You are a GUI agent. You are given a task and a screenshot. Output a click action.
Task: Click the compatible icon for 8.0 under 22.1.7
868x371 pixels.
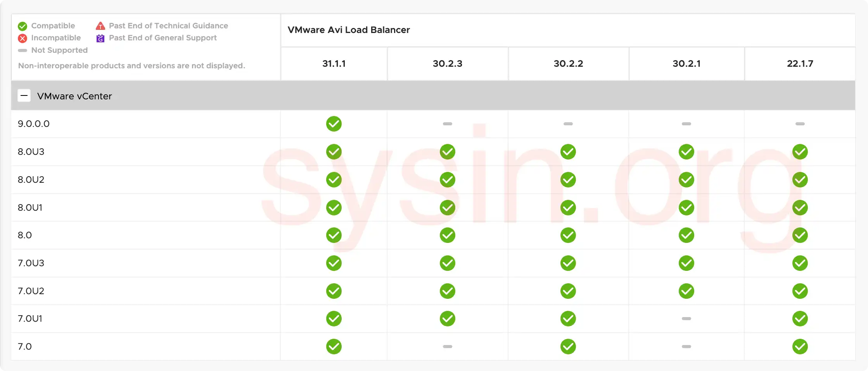[800, 235]
